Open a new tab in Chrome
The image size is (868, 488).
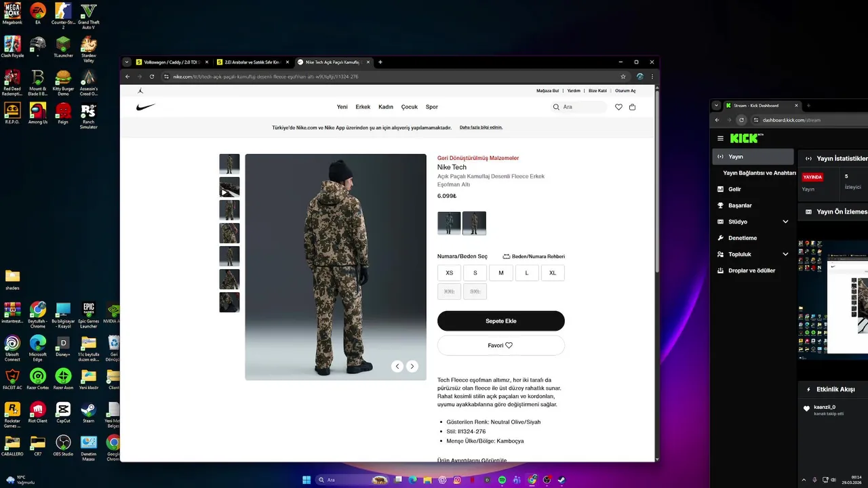pyautogui.click(x=380, y=62)
